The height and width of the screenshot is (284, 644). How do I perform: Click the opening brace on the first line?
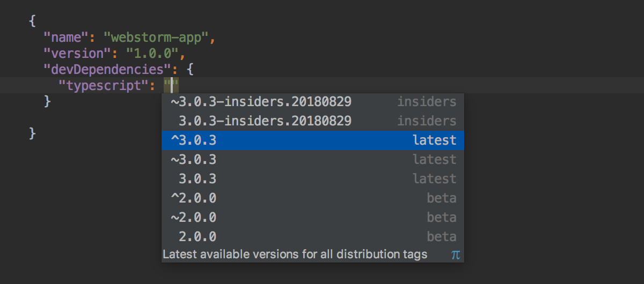pyautogui.click(x=32, y=23)
